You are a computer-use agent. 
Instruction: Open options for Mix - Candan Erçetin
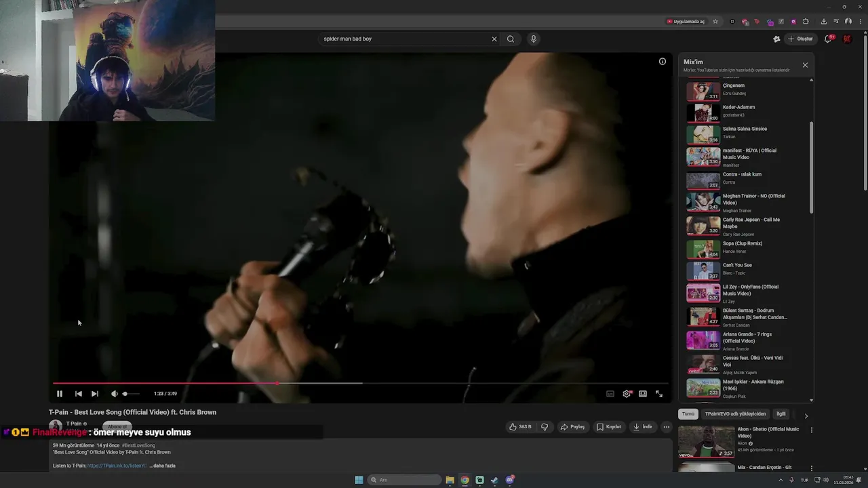coord(812,468)
